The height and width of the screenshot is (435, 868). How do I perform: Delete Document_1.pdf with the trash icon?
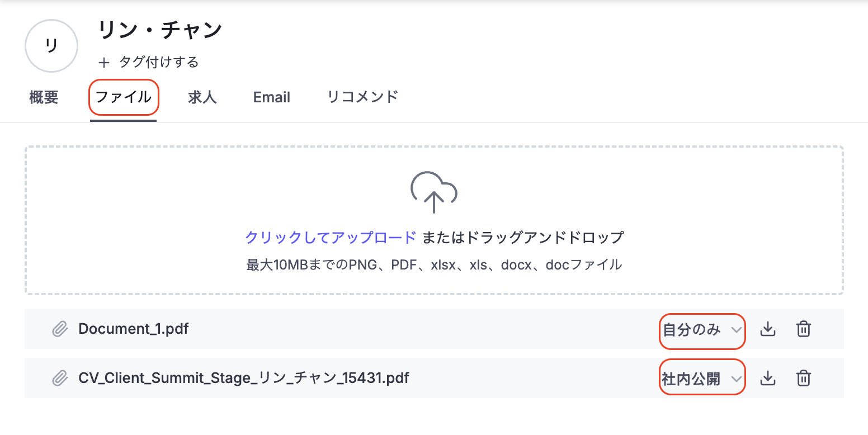[x=803, y=329]
